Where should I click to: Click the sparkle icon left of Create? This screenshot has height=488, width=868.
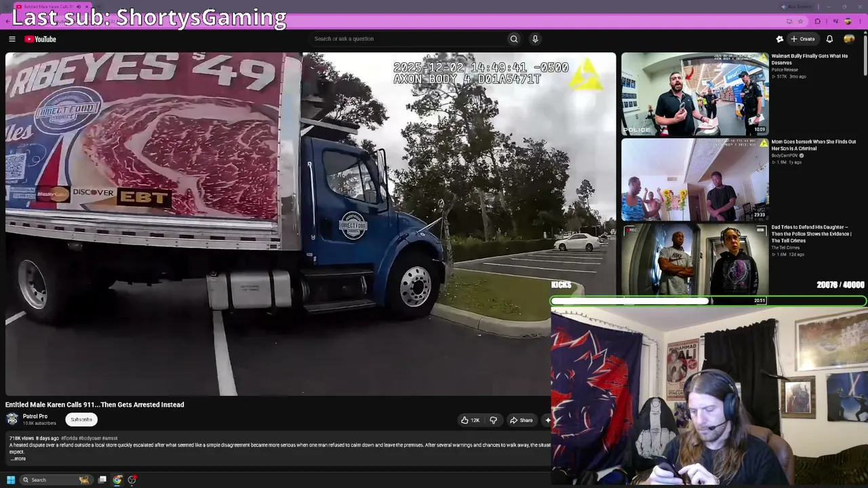click(x=780, y=39)
